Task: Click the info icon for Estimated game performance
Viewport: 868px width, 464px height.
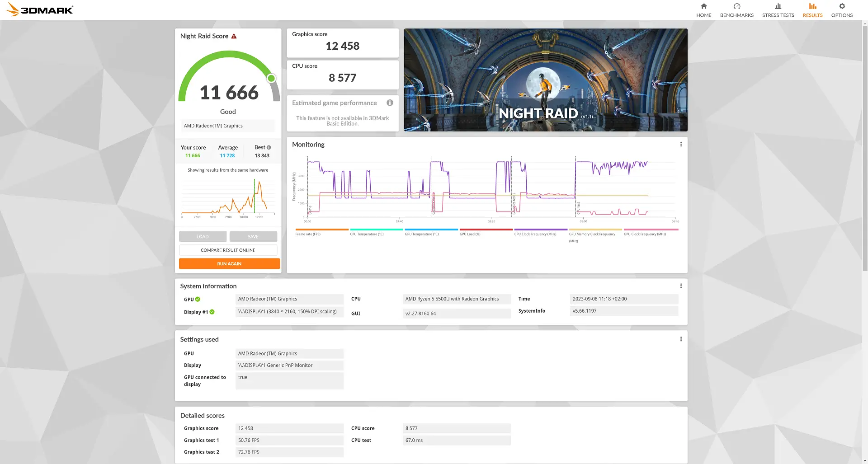Action: tap(390, 103)
